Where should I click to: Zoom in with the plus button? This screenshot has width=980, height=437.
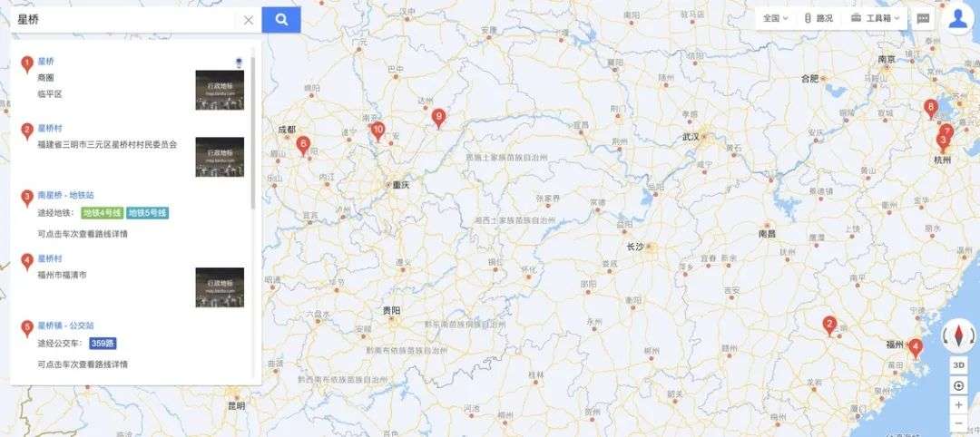coord(959,405)
